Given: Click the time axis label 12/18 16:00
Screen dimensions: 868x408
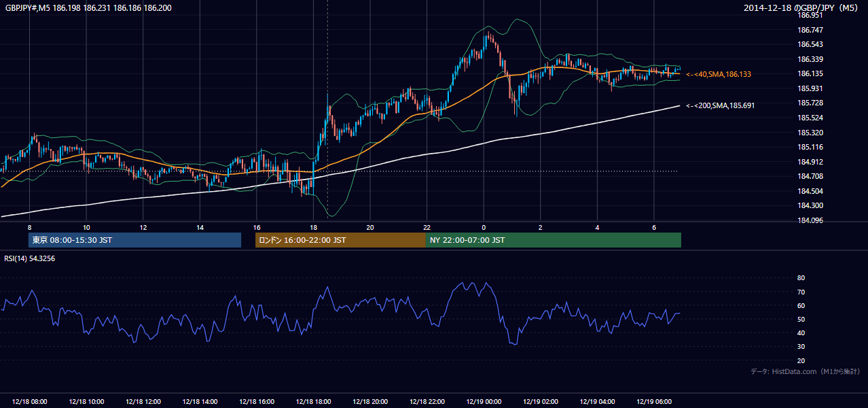Looking at the screenshot, I should pyautogui.click(x=257, y=402).
